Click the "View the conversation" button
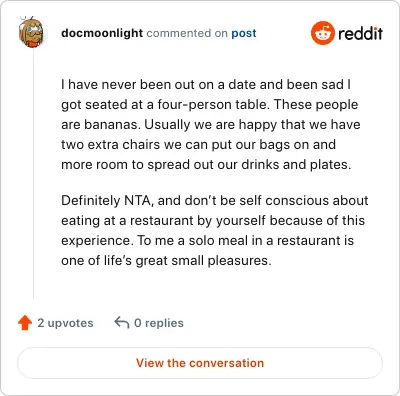Image resolution: width=400 pixels, height=396 pixels. [200, 363]
